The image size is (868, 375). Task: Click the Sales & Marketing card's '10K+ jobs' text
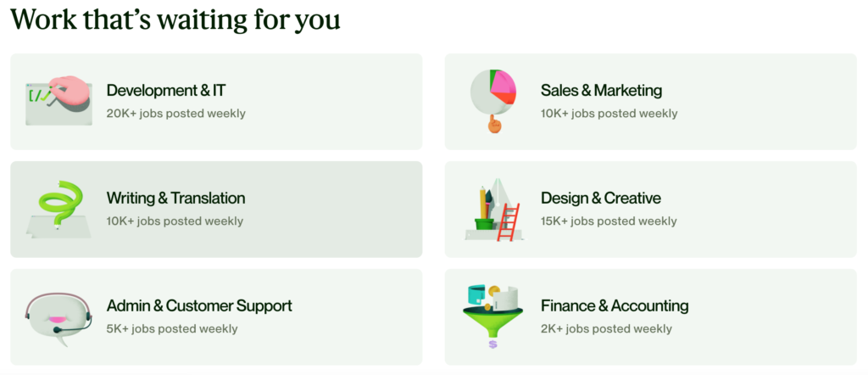point(609,114)
